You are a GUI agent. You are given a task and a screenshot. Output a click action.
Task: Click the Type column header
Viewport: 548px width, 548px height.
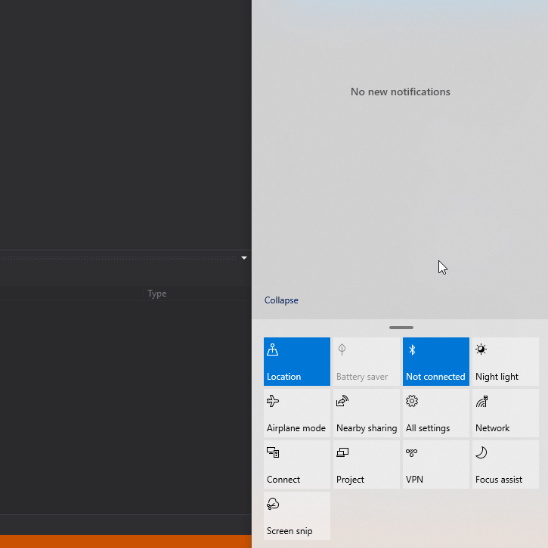click(x=157, y=294)
